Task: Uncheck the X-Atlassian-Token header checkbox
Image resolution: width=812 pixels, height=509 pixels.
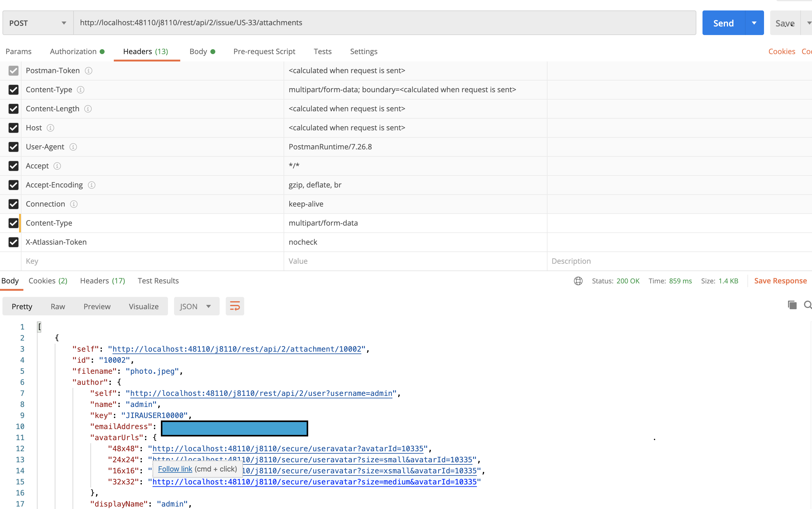Action: [14, 242]
